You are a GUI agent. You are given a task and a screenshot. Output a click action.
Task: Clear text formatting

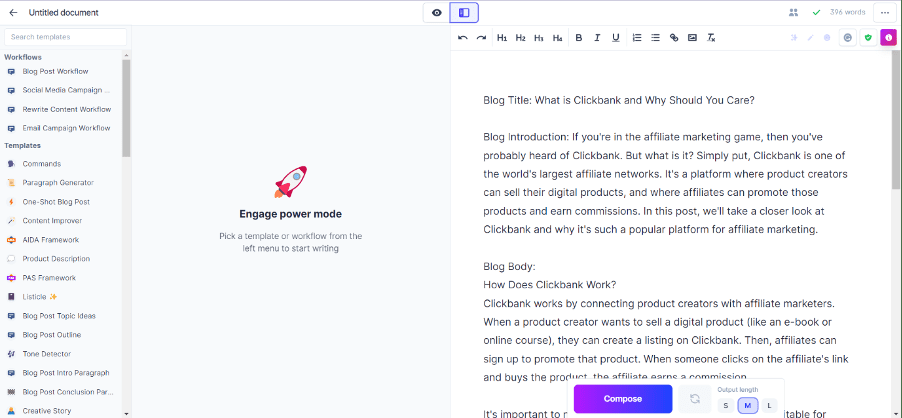pos(711,38)
